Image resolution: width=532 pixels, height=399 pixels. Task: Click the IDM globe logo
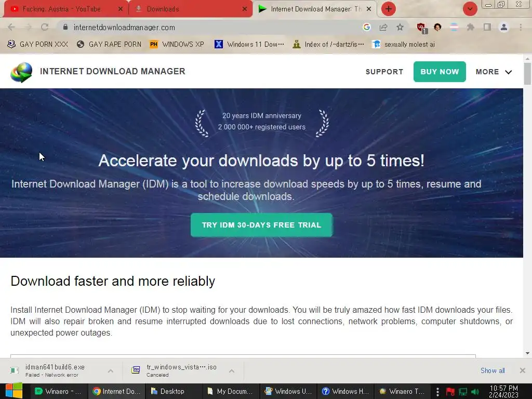[21, 72]
